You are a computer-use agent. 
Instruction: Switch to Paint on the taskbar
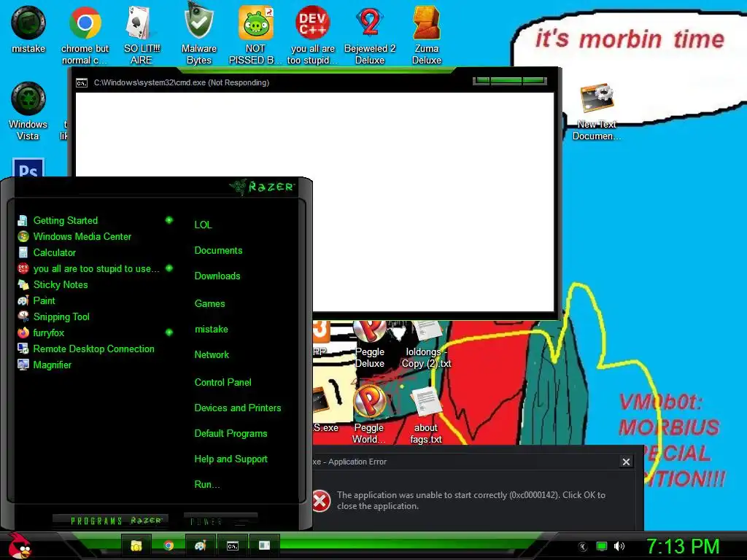(200, 545)
